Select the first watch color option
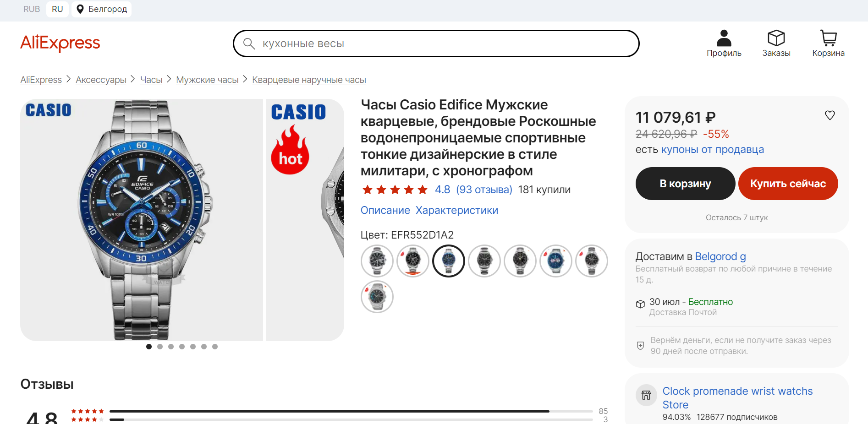Screen dimensions: 868x424 pos(377,261)
